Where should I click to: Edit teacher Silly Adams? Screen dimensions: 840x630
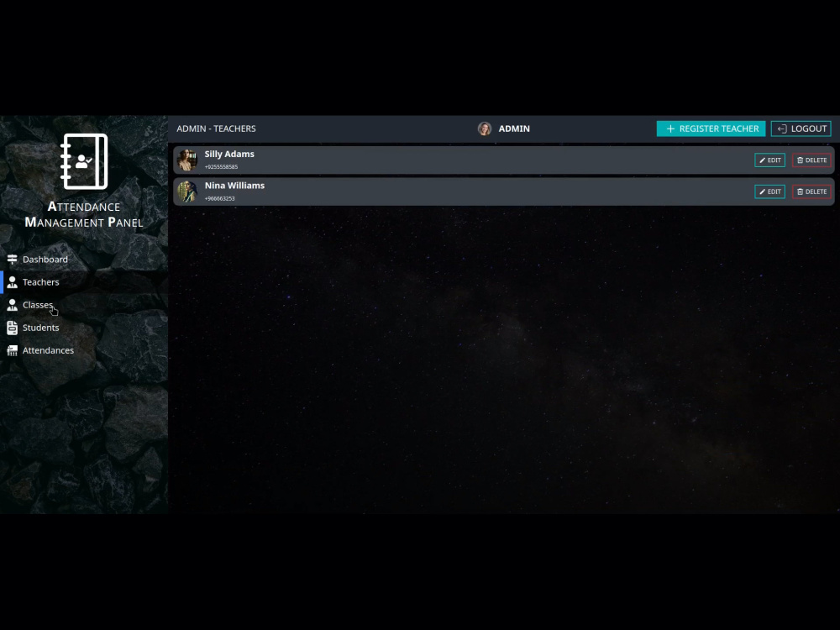click(769, 160)
